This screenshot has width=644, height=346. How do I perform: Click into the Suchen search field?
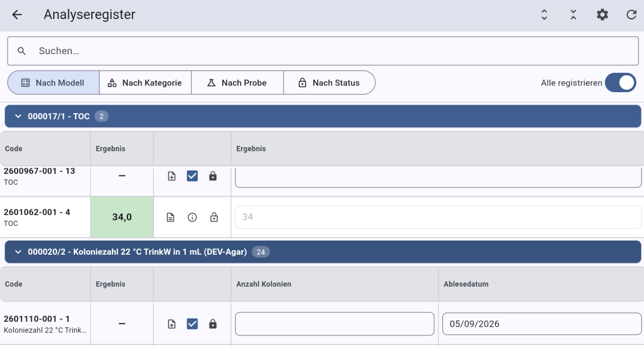click(323, 51)
